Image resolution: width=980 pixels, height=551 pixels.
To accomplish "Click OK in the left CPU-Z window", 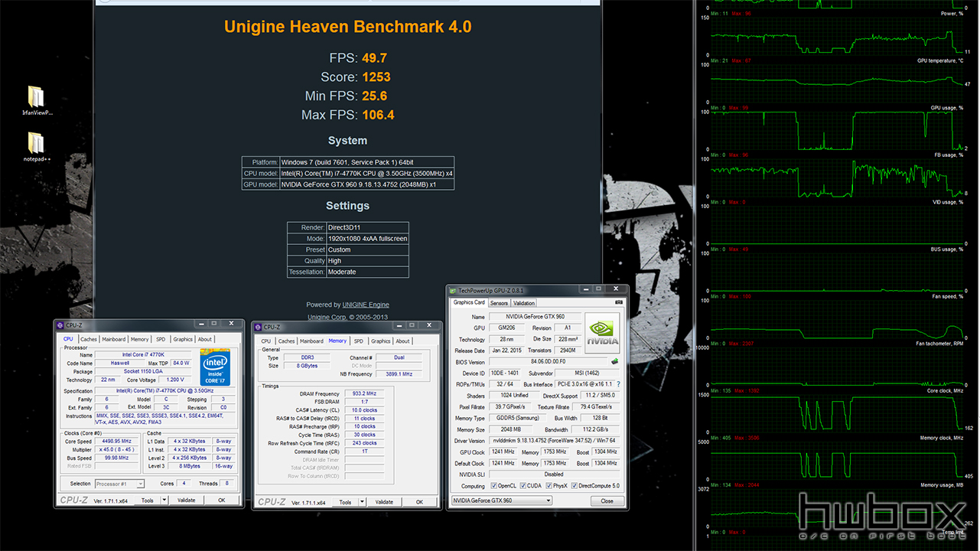I will point(221,500).
